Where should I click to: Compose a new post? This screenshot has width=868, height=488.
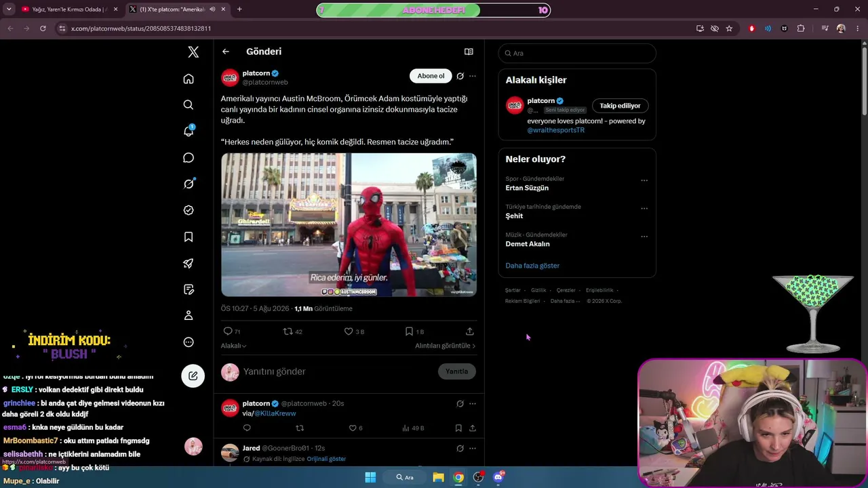click(x=193, y=375)
